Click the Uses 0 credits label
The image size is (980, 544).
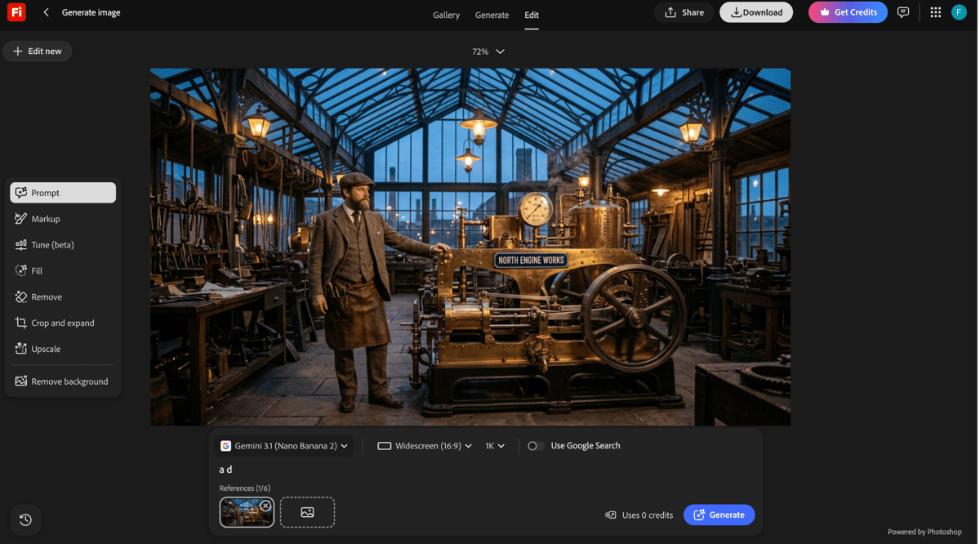639,515
